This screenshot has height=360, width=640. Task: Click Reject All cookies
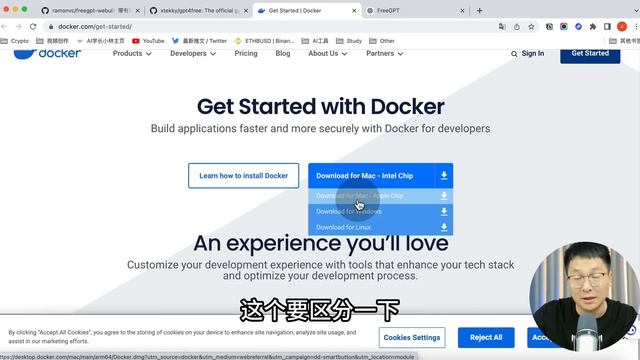(x=486, y=338)
